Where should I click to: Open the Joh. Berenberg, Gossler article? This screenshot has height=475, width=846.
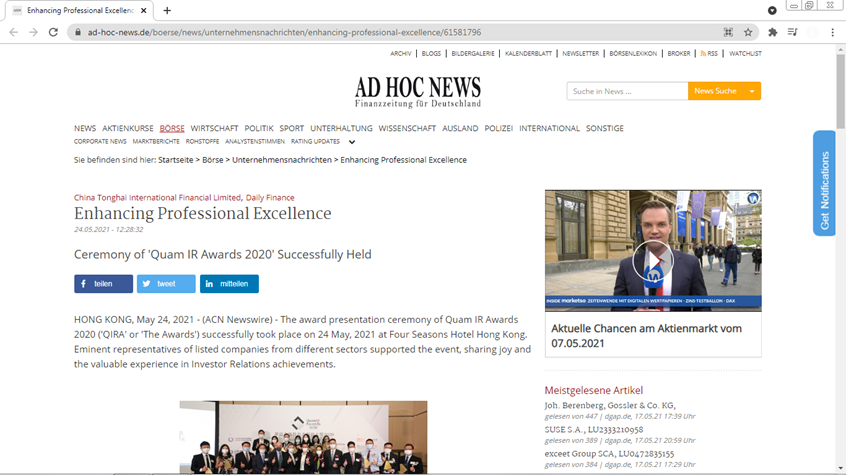tap(610, 405)
